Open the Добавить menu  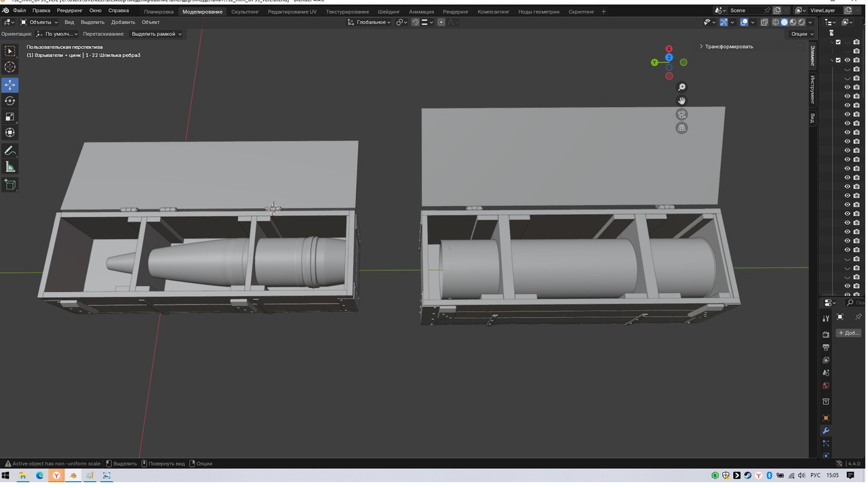tap(123, 22)
